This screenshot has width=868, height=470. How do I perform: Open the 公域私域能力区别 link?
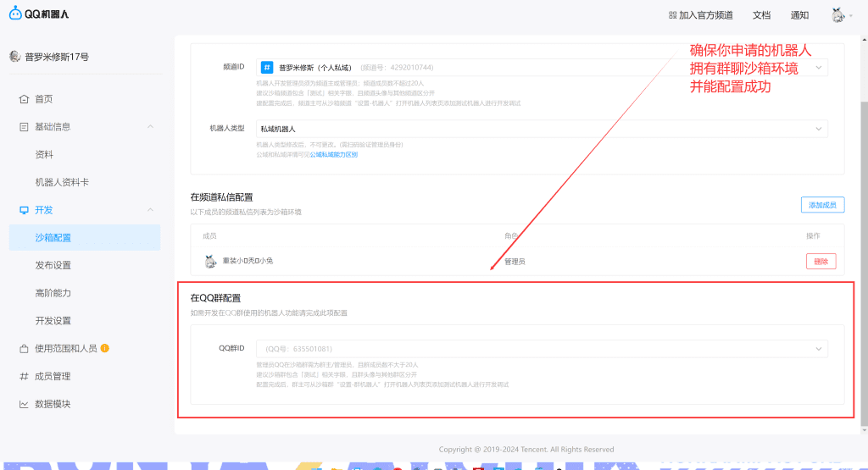333,154
